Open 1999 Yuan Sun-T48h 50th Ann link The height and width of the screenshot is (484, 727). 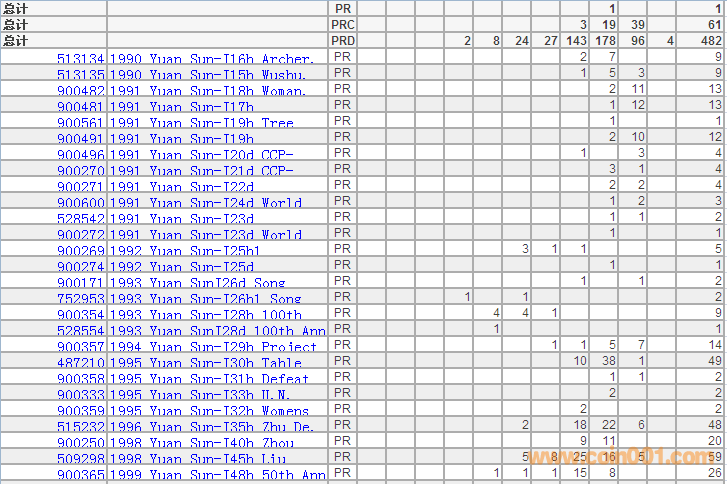217,475
